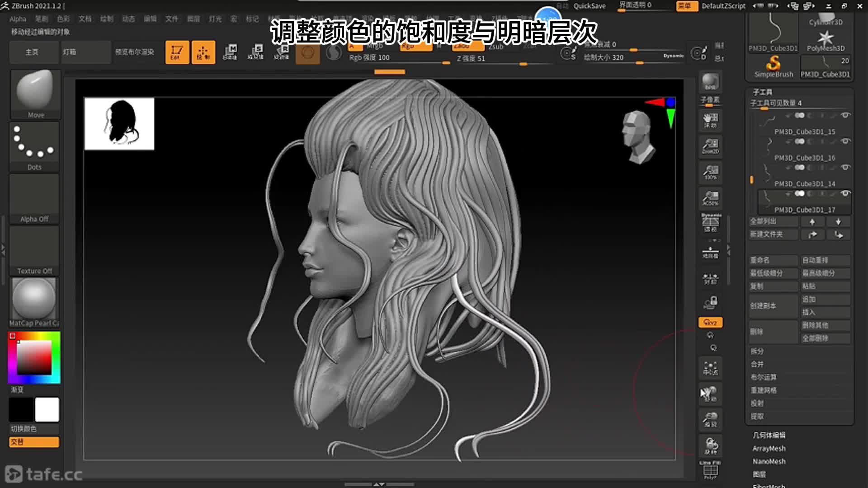Click the 重命名 button
This screenshot has height=488, width=868.
[x=773, y=260]
